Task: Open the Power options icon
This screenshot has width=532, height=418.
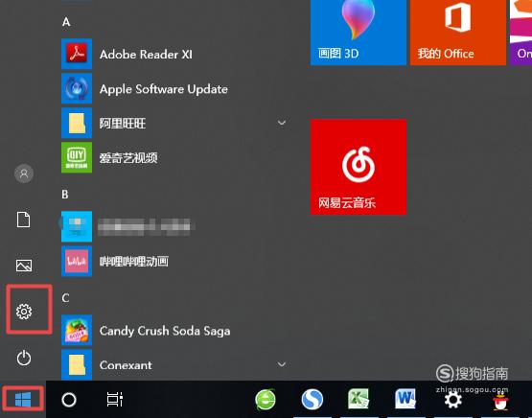Action: tap(24, 358)
